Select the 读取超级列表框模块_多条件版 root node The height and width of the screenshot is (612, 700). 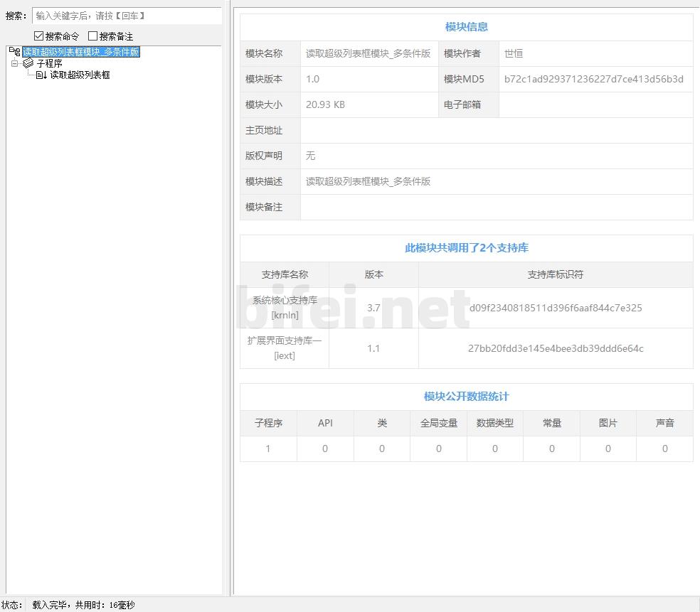coord(80,52)
